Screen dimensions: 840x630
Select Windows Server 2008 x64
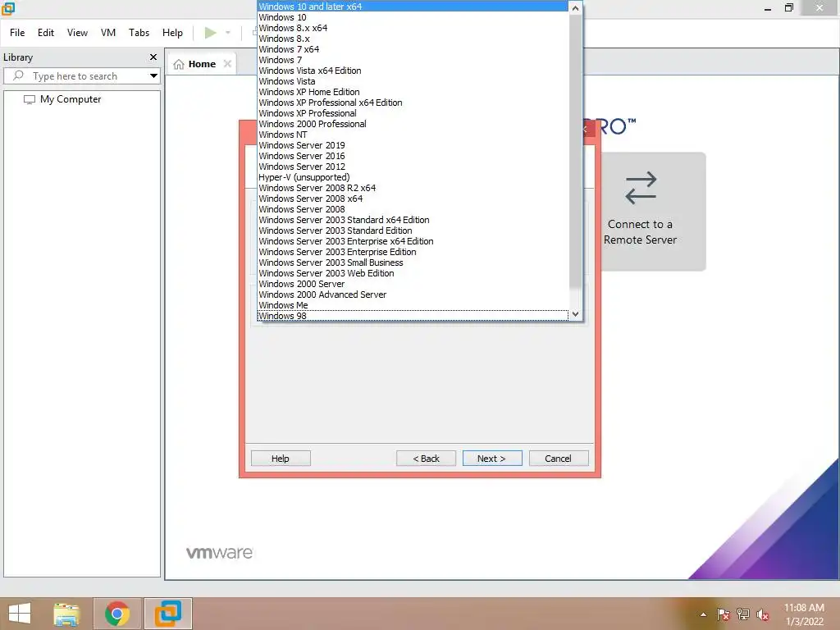tap(413, 199)
